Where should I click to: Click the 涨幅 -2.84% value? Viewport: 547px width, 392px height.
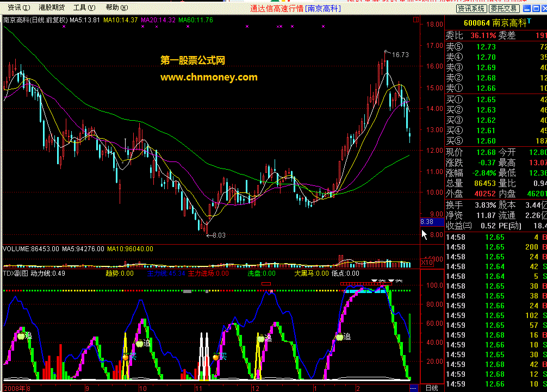pyautogui.click(x=484, y=173)
